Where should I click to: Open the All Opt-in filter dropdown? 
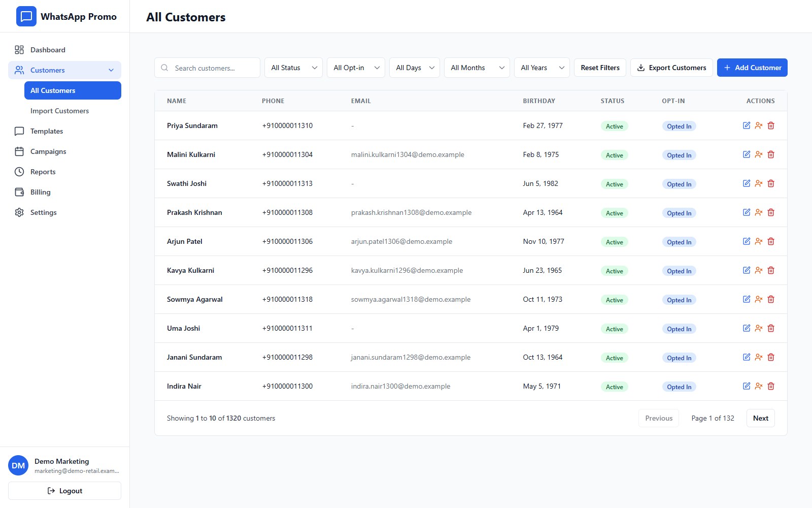pyautogui.click(x=356, y=68)
